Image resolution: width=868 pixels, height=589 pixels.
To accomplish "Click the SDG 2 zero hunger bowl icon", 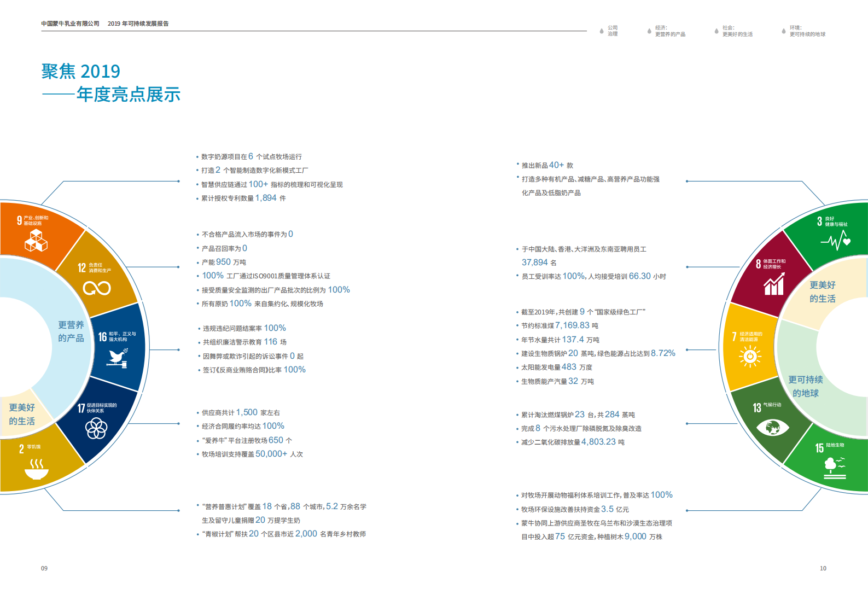I will click(x=37, y=469).
